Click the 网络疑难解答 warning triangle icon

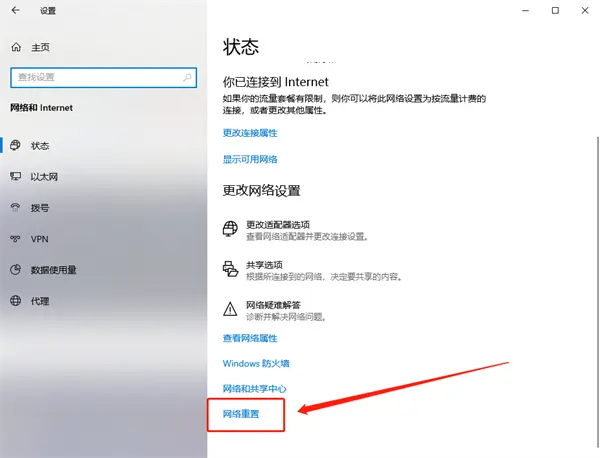pyautogui.click(x=230, y=307)
